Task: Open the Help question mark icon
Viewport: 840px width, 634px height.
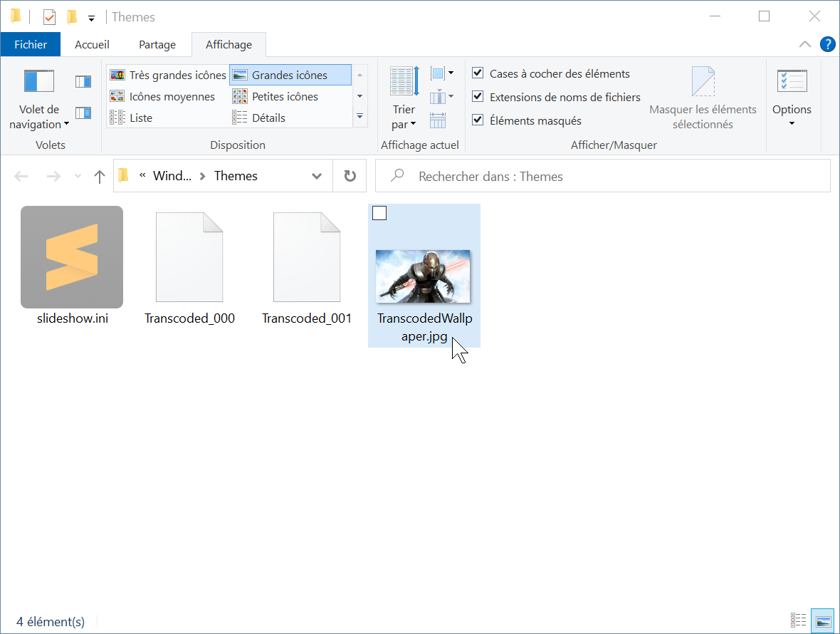Action: tap(827, 44)
